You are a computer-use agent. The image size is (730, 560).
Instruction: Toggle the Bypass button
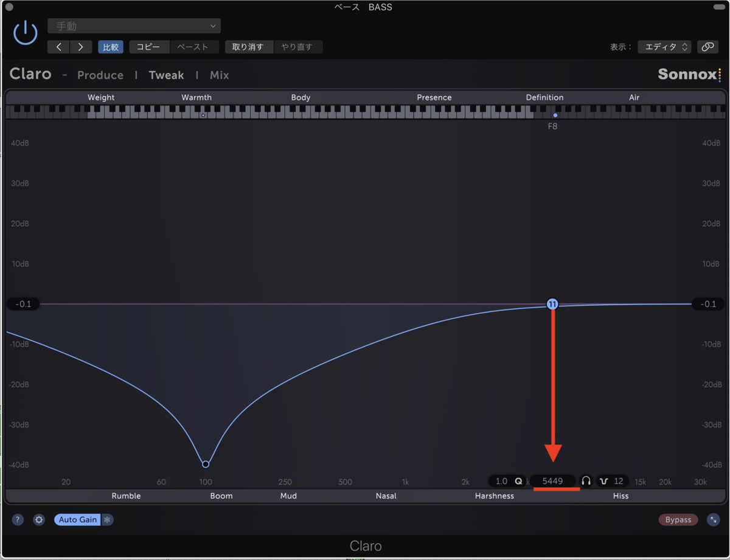[x=678, y=520]
